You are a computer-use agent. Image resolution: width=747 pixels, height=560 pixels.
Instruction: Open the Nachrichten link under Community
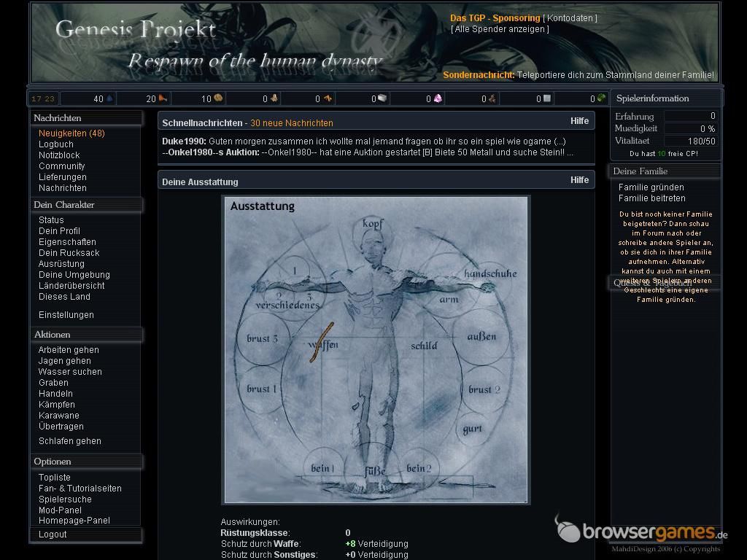(63, 188)
